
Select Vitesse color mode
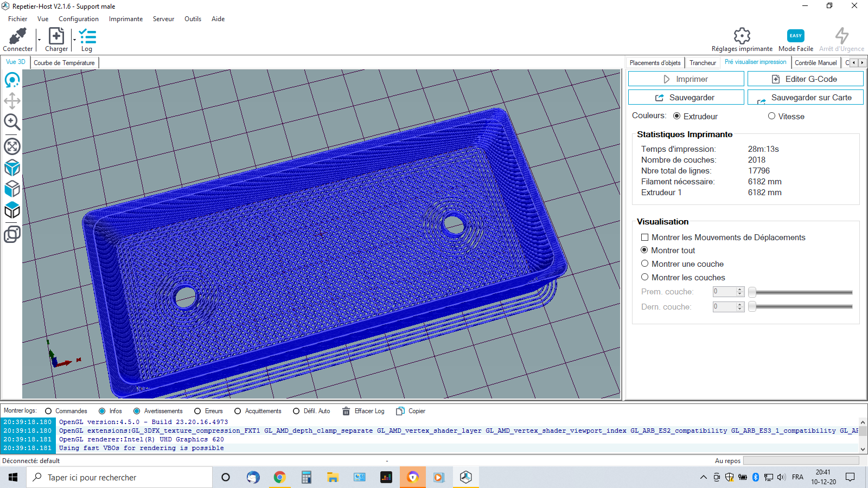pos(771,116)
